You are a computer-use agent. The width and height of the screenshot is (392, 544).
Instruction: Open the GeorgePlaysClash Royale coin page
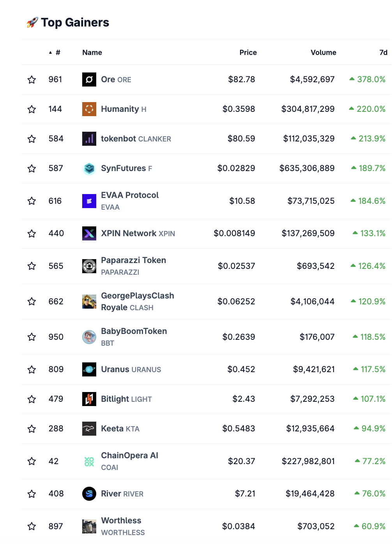[137, 302]
